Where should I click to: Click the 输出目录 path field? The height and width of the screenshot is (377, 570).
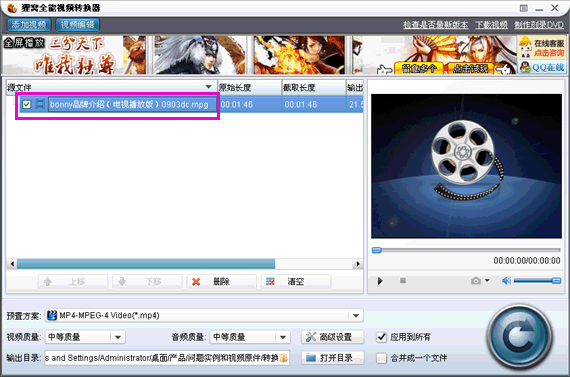(x=167, y=358)
